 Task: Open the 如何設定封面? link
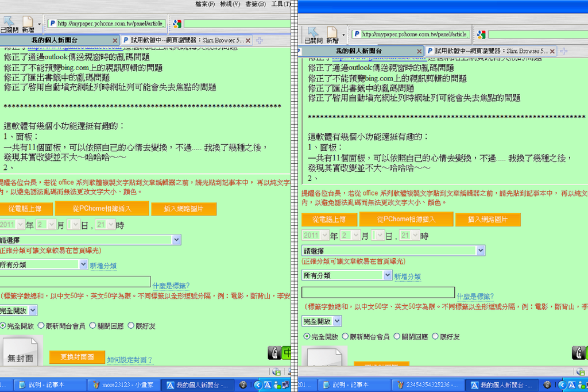130,360
